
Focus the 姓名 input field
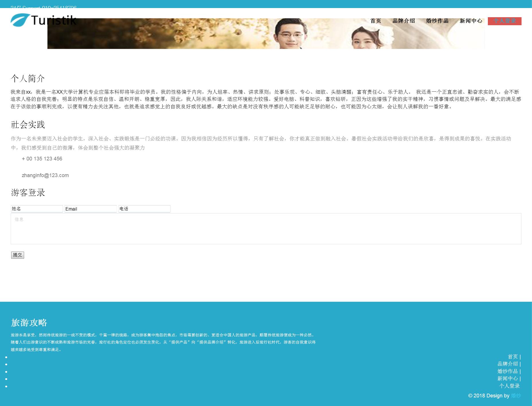37,209
